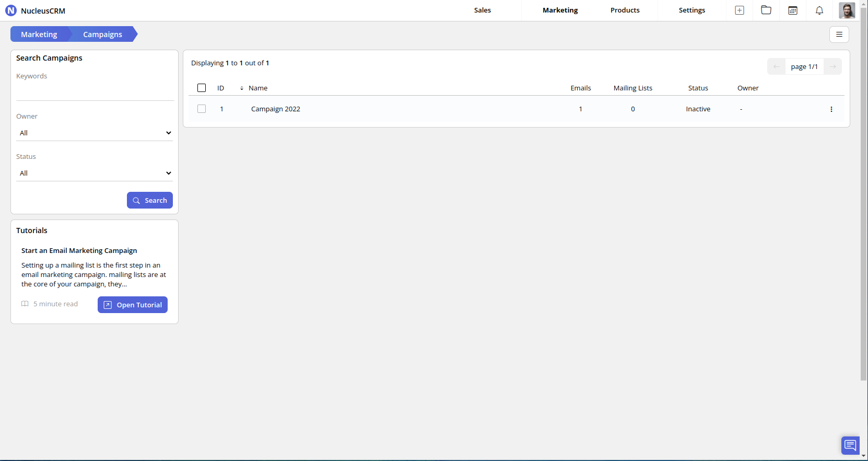Open the Settings menu
Image resolution: width=868 pixels, height=461 pixels.
(x=692, y=10)
